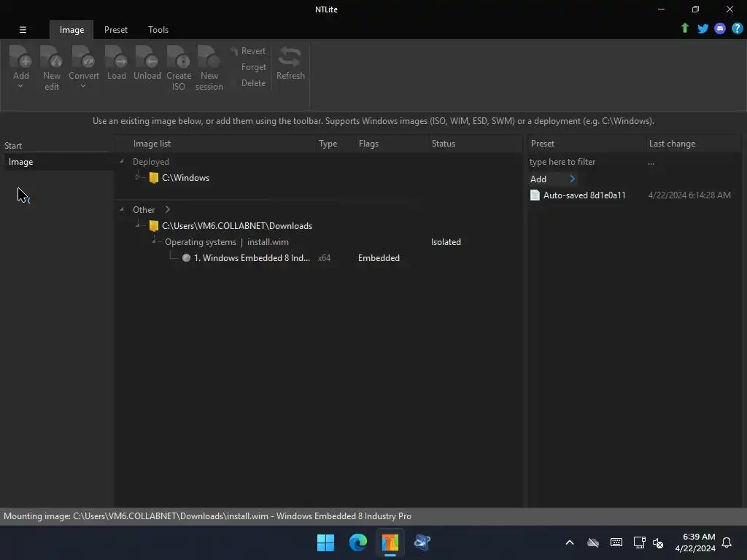Click the New session toolbar icon
The height and width of the screenshot is (560, 747).
click(209, 56)
